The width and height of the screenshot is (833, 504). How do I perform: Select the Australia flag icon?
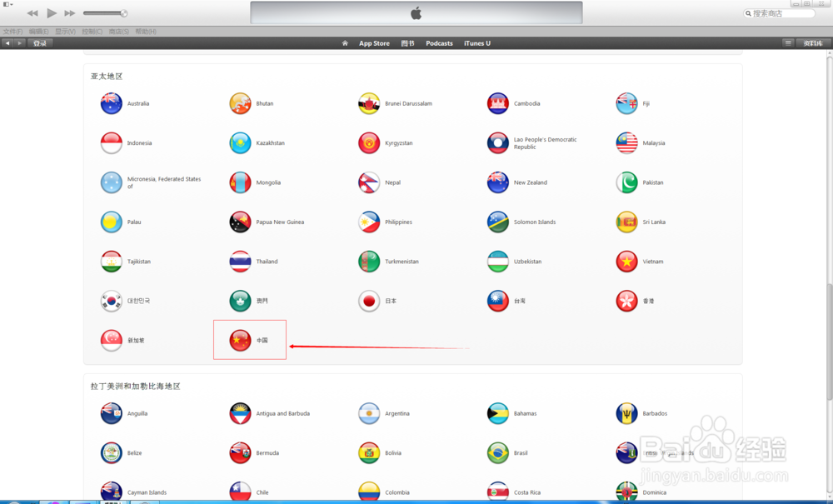pos(112,103)
